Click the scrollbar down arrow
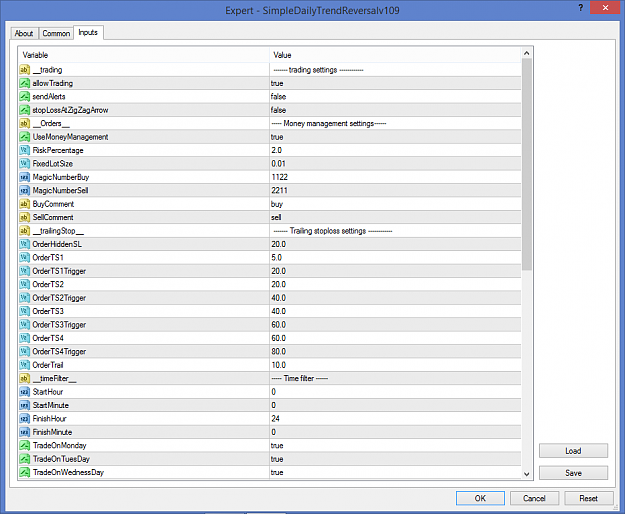Screen dimensions: 625x514 pyautogui.click(x=527, y=474)
